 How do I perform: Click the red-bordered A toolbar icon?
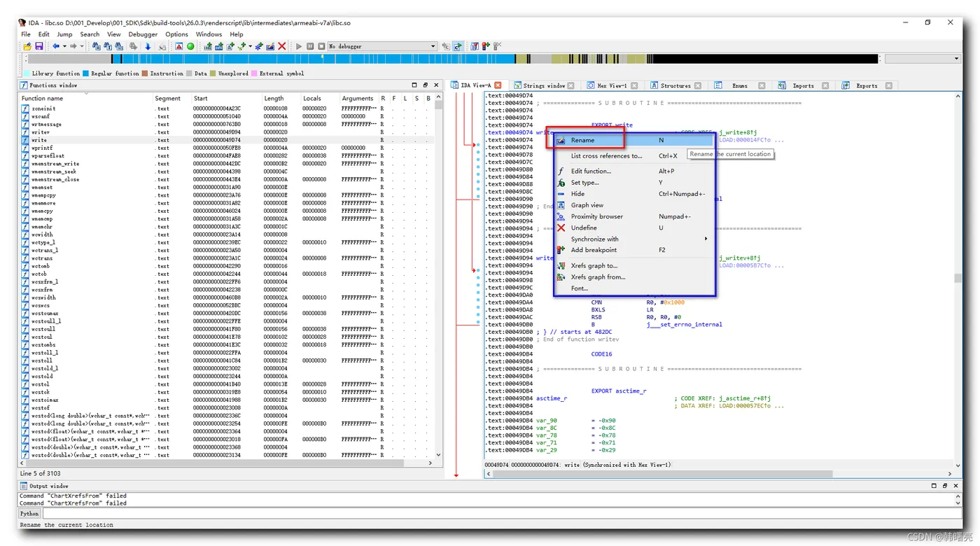[x=178, y=46]
